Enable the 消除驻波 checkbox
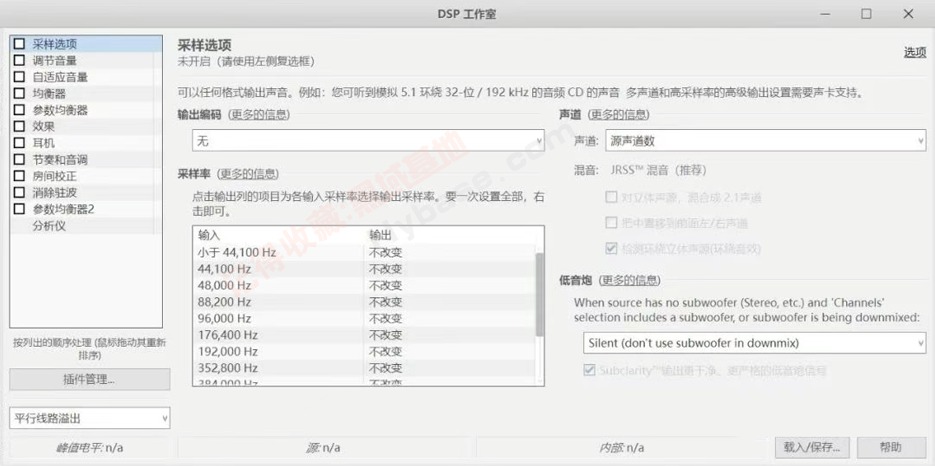This screenshot has width=935, height=466. (20, 193)
